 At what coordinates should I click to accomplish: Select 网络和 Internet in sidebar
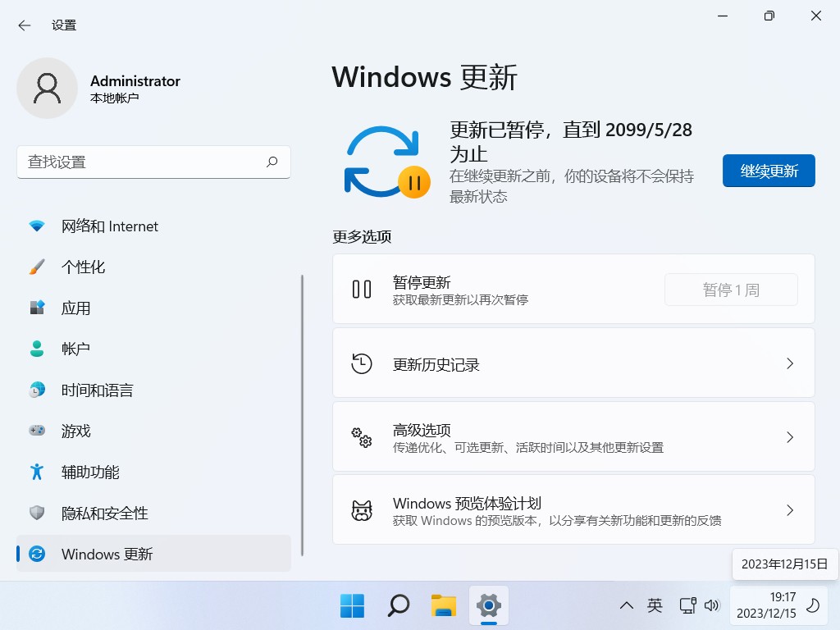[153, 226]
